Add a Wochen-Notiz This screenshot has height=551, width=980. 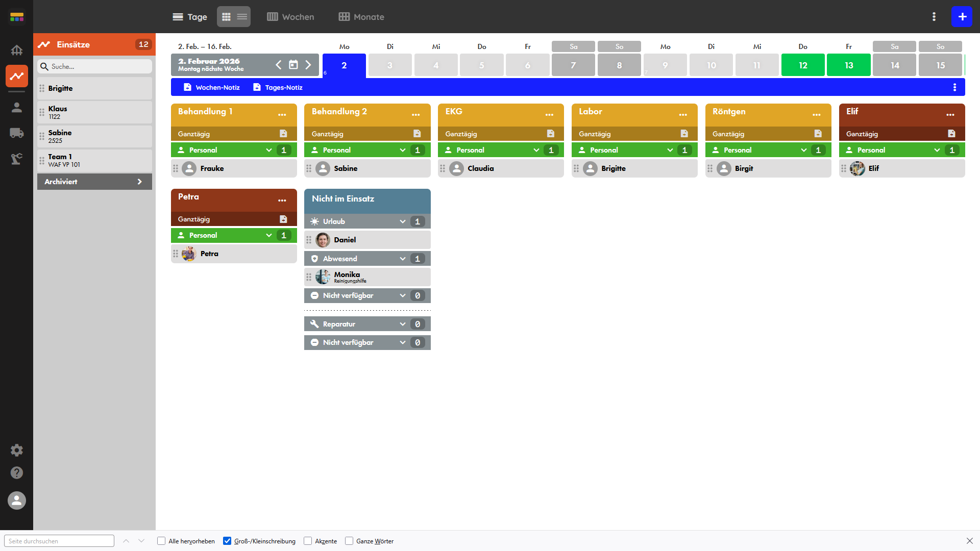212,87
